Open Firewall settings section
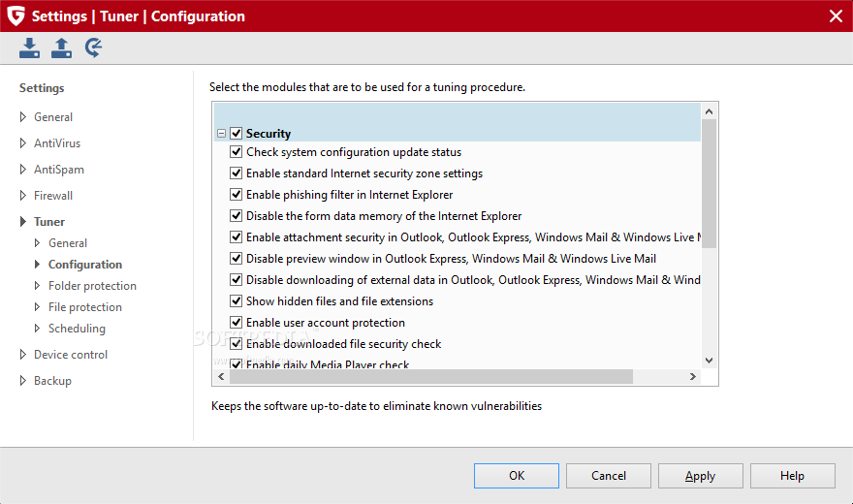 tap(53, 195)
